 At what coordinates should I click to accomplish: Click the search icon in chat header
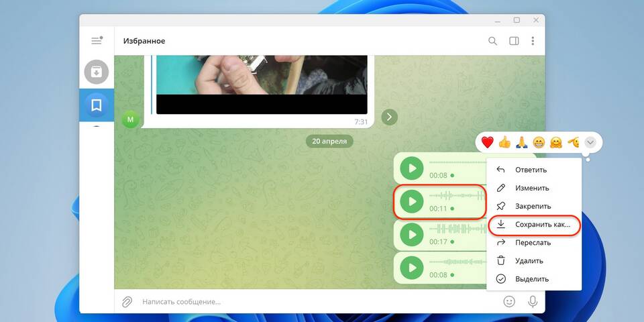click(492, 41)
